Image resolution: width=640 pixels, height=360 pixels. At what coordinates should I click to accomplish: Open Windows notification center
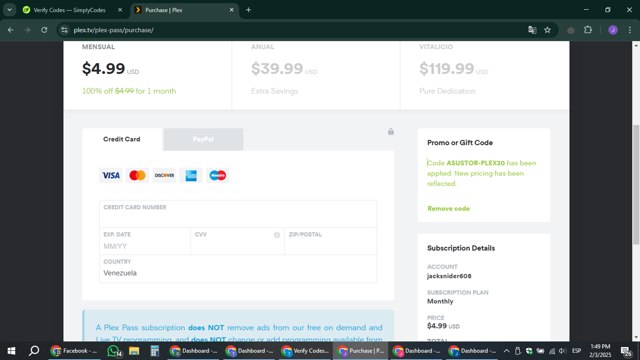click(x=626, y=351)
